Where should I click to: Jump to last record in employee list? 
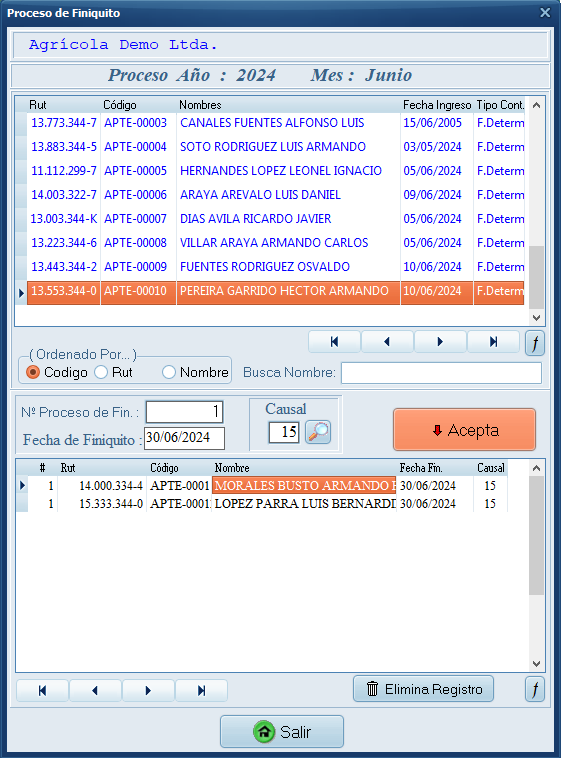[x=493, y=342]
